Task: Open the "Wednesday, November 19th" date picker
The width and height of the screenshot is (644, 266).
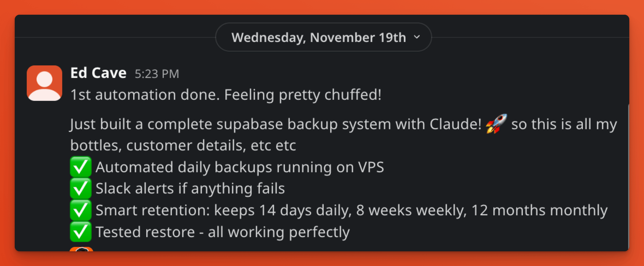Action: (x=319, y=37)
